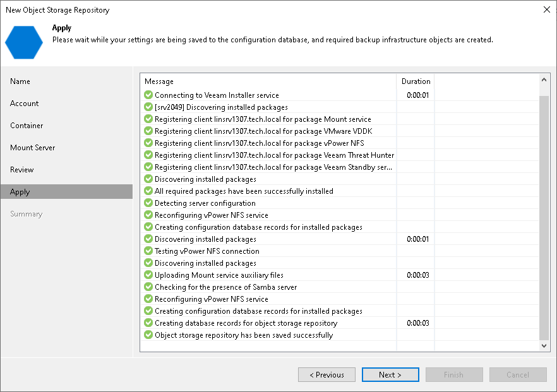Click success icon next to [srv2049] Discovering installed packages
The height and width of the screenshot is (392, 557).
(148, 107)
